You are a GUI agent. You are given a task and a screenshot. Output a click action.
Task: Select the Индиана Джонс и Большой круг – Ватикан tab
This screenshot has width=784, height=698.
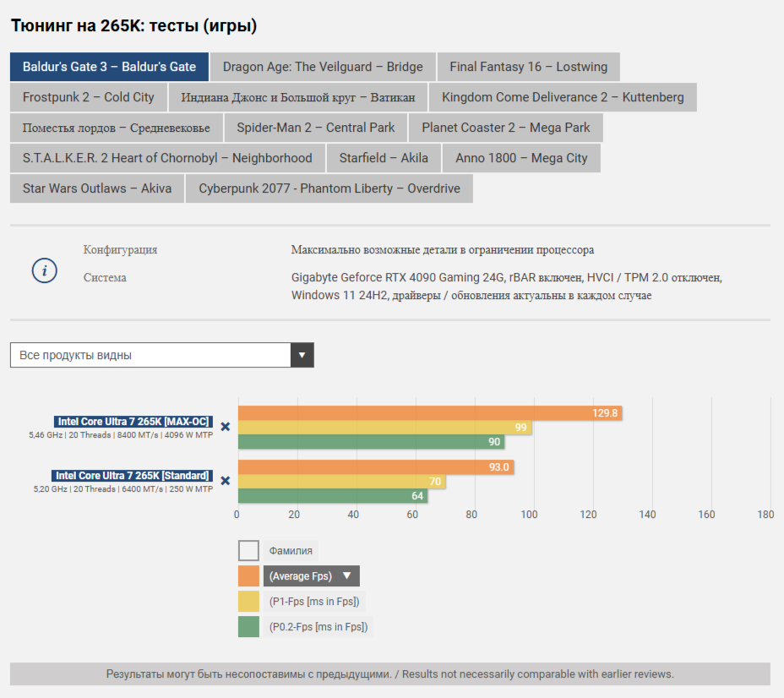pyautogui.click(x=298, y=97)
